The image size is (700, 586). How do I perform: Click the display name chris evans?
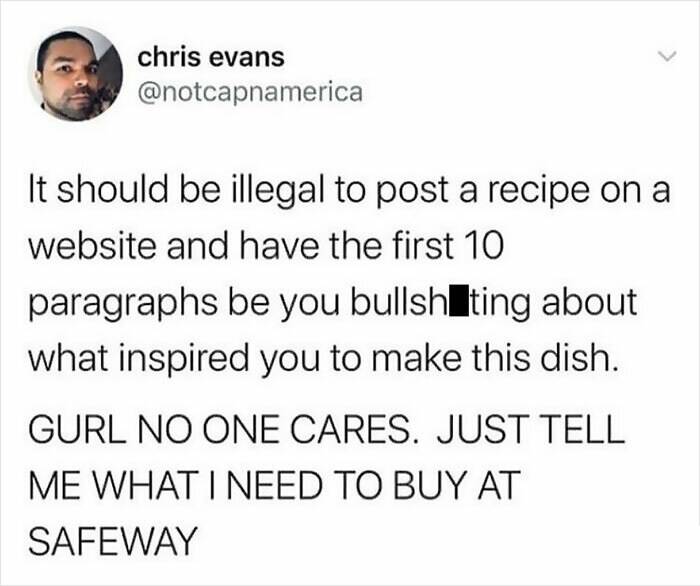[211, 58]
